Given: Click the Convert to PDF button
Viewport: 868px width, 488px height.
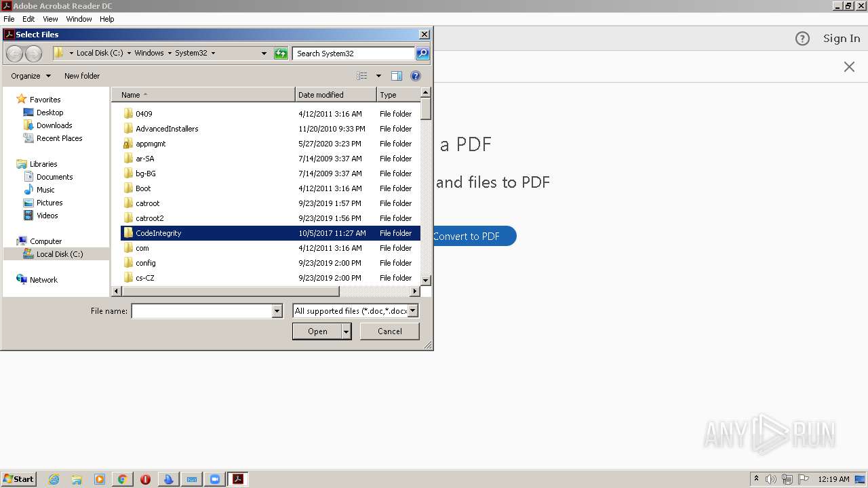Looking at the screenshot, I should point(474,237).
